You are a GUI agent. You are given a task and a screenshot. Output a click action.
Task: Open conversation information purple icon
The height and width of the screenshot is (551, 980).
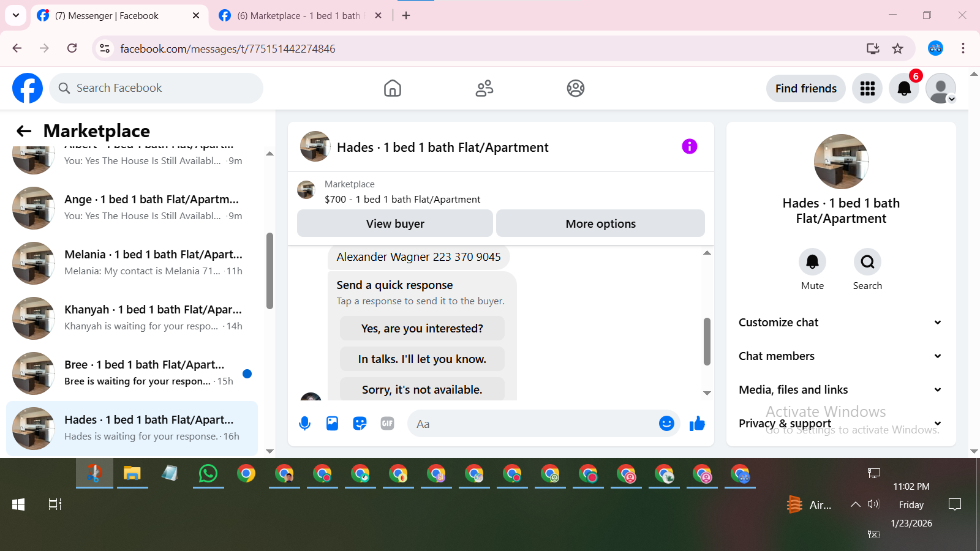690,146
